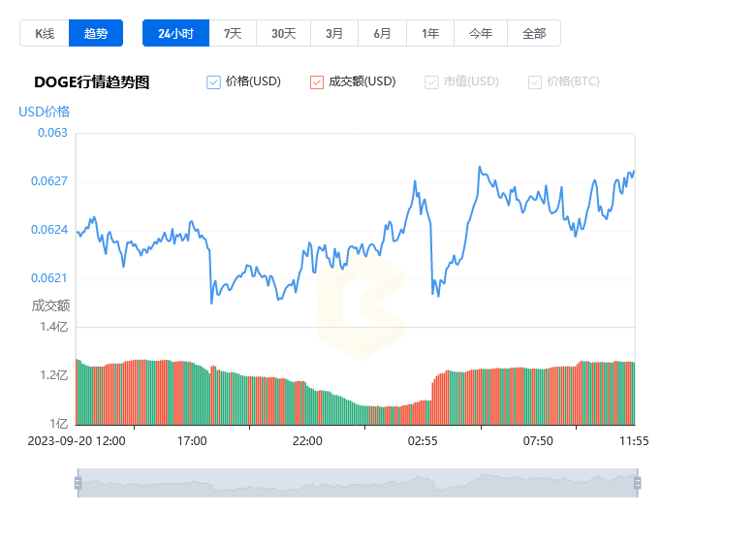Screen dimensions: 756x546
Task: Enable the 市值(USD) checkbox
Action: pos(431,82)
